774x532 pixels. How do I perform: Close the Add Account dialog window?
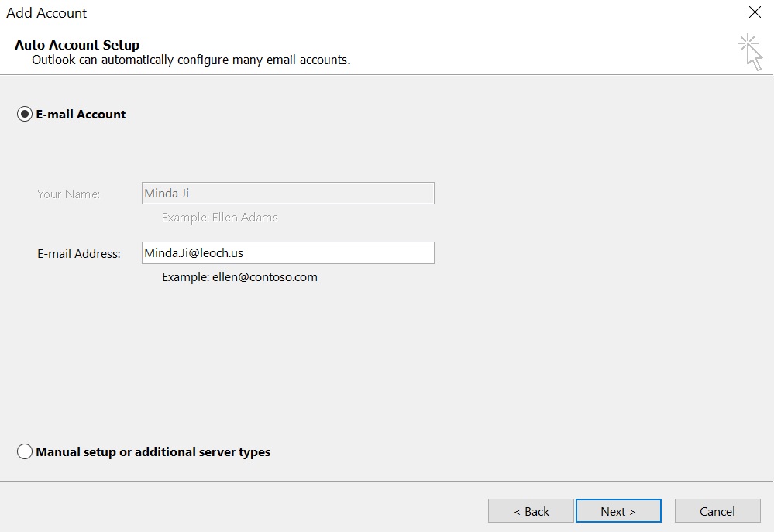click(755, 12)
